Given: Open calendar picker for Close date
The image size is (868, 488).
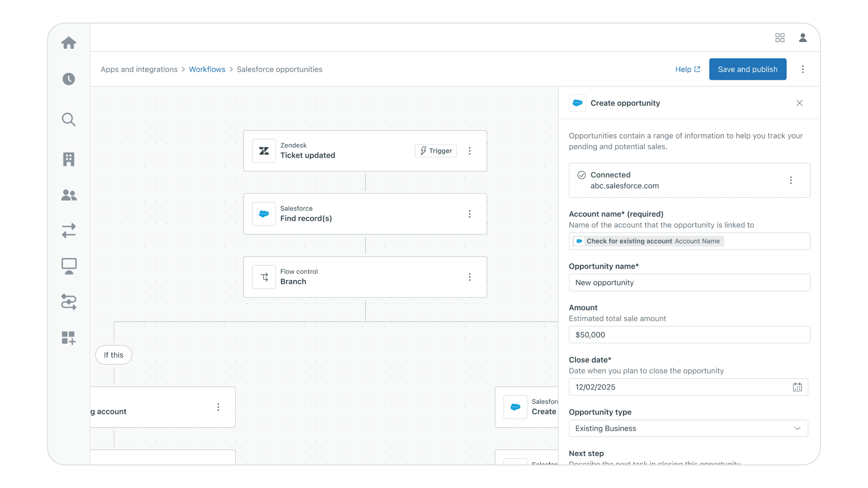Looking at the screenshot, I should click(x=797, y=387).
